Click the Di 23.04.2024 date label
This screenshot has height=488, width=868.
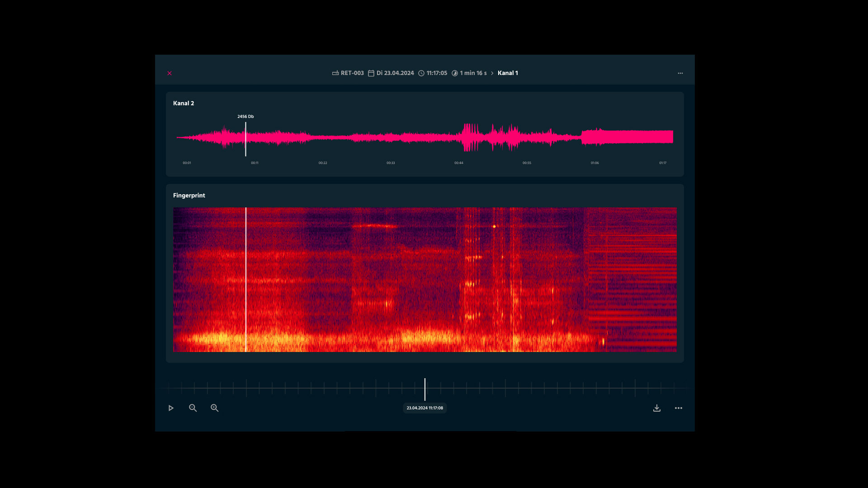point(395,73)
